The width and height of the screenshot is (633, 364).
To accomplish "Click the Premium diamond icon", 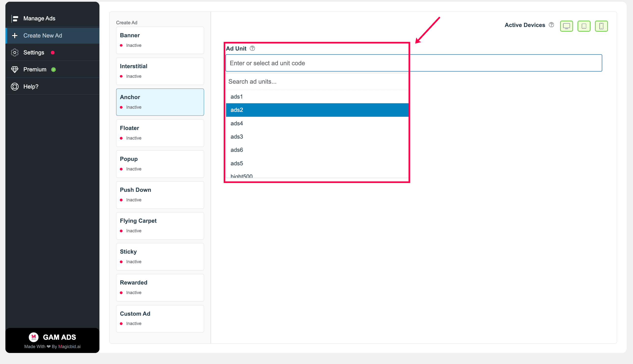I will click(15, 69).
